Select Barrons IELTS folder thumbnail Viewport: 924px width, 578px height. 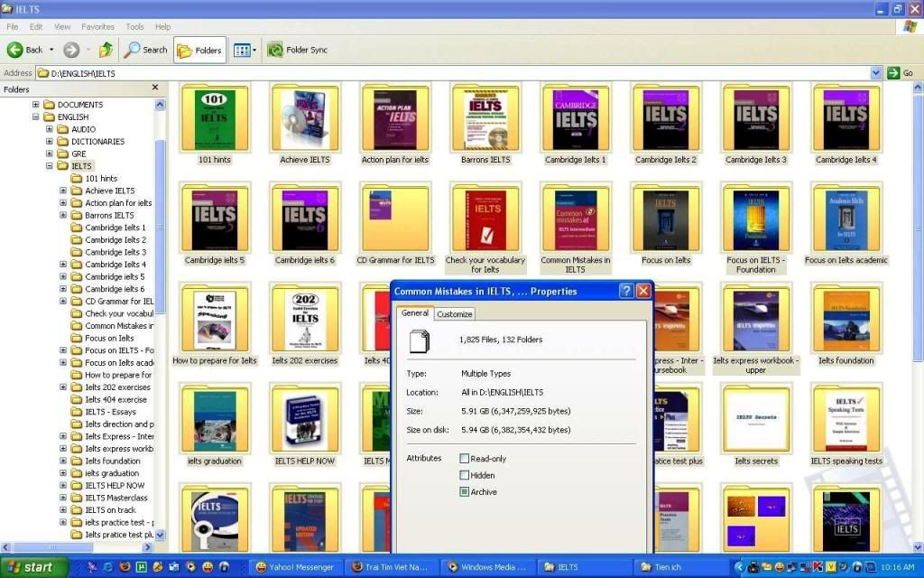485,125
